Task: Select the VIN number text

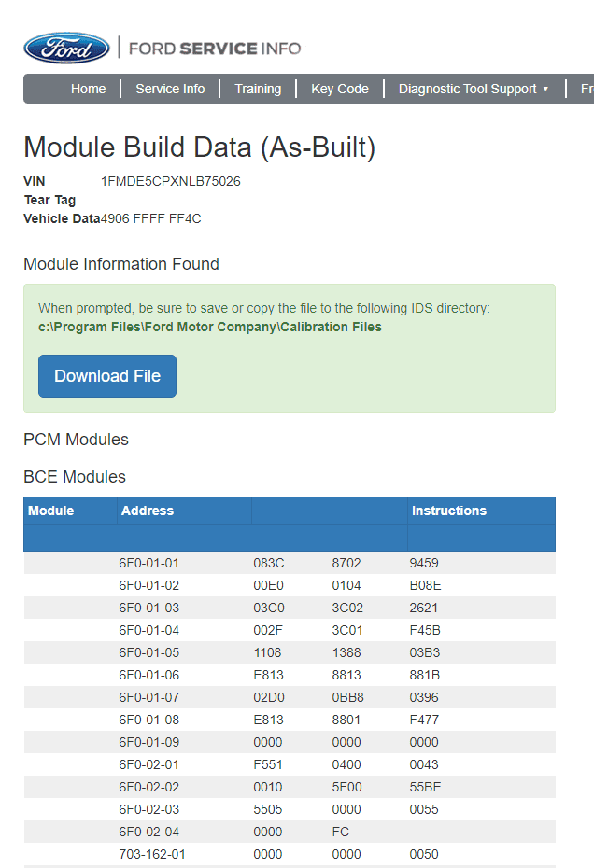Action: pyautogui.click(x=171, y=182)
